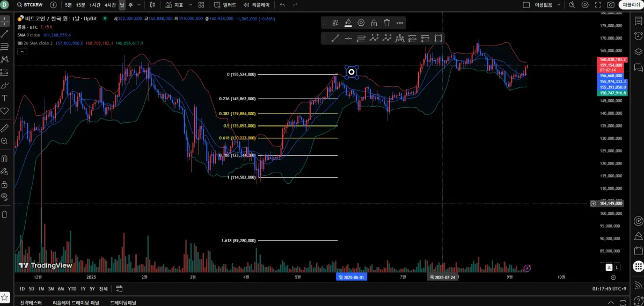Start bar replay with 리플레이 button
The width and height of the screenshot is (644, 306).
[257, 5]
